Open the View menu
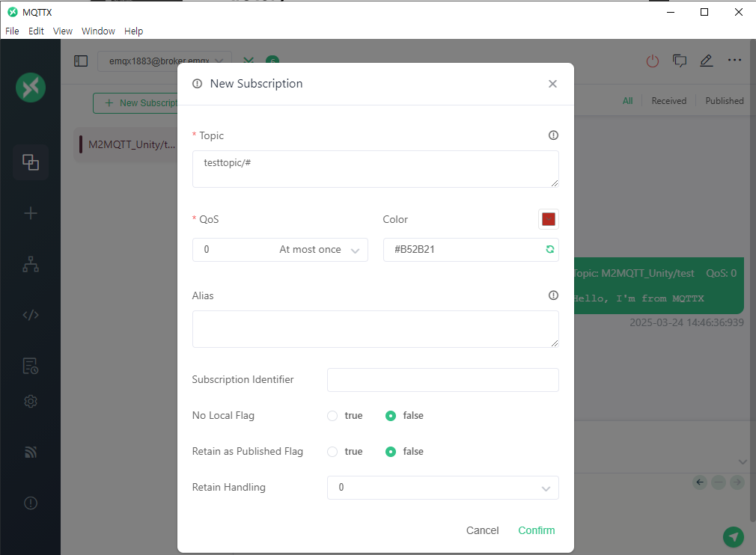Image resolution: width=756 pixels, height=555 pixels. pyautogui.click(x=63, y=31)
